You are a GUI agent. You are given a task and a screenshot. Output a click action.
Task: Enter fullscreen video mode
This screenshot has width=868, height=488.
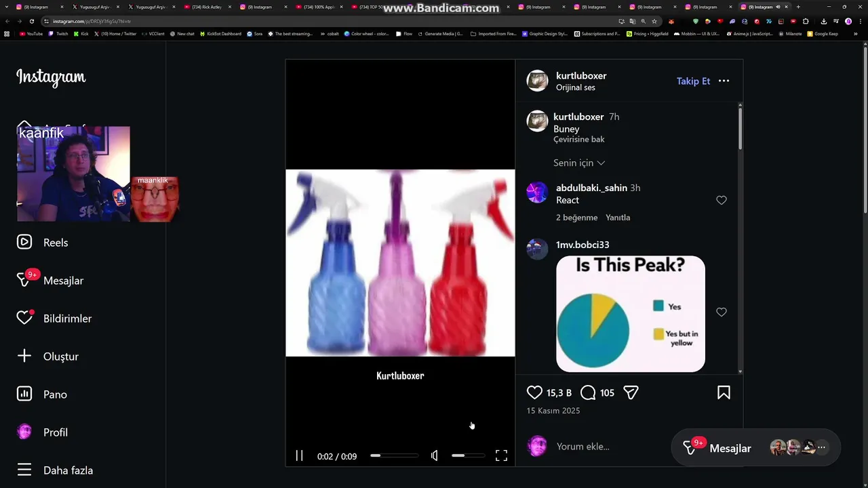(501, 455)
